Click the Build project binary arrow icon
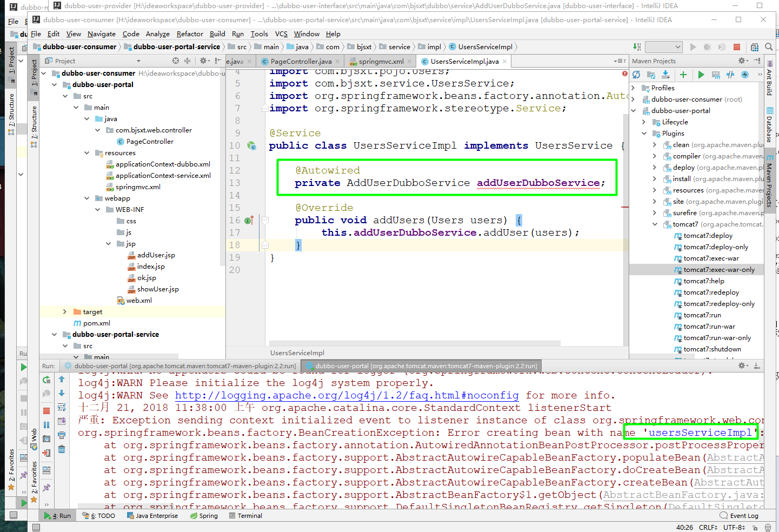Screen dimensions: 779x532 637,47
